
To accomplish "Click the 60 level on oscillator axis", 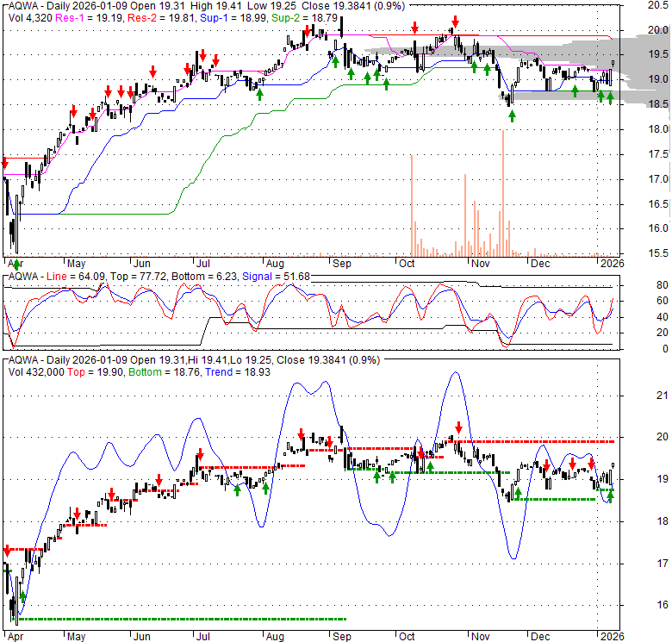I will pos(663,301).
